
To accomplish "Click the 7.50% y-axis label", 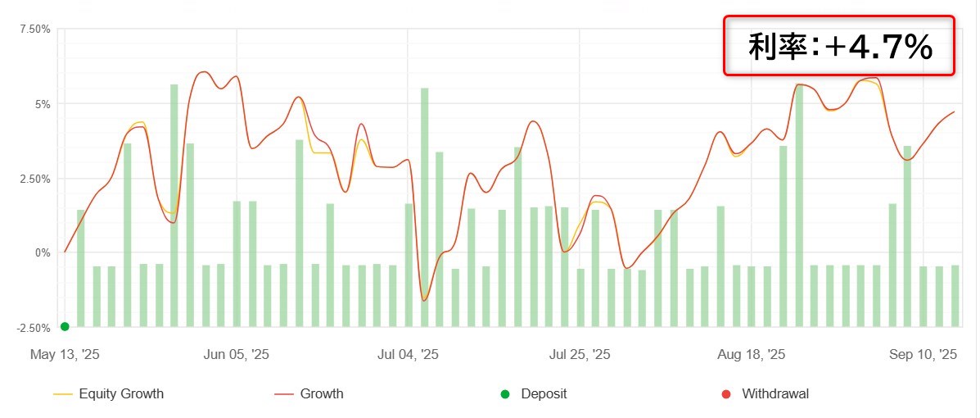I will pyautogui.click(x=34, y=30).
